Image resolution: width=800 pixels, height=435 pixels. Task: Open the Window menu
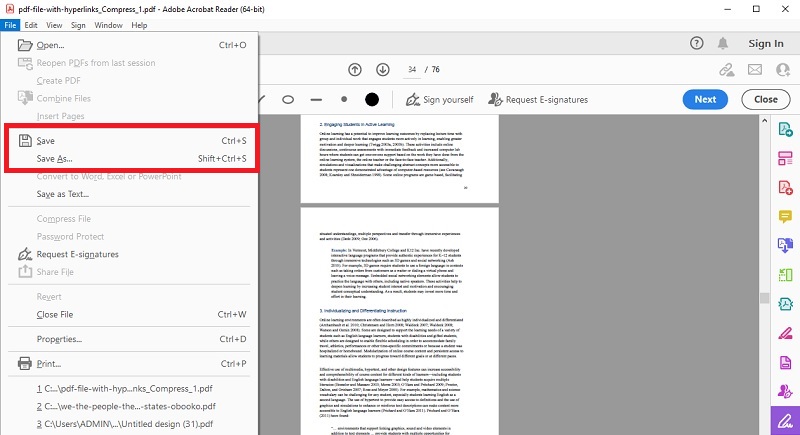[x=108, y=25]
